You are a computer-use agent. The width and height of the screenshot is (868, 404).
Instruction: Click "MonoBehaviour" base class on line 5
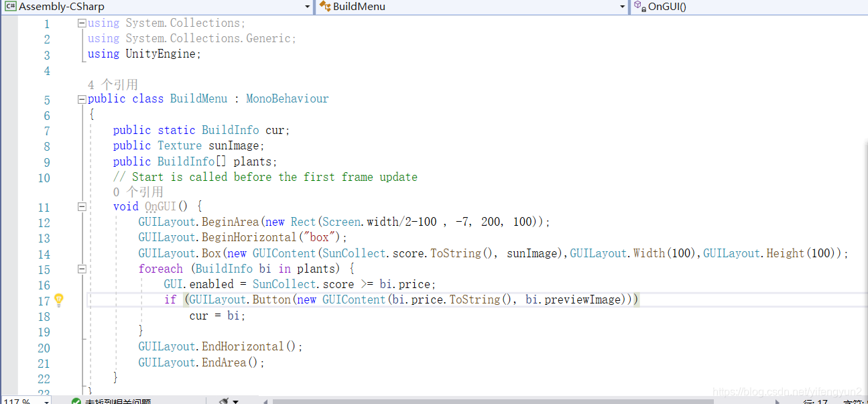point(288,98)
